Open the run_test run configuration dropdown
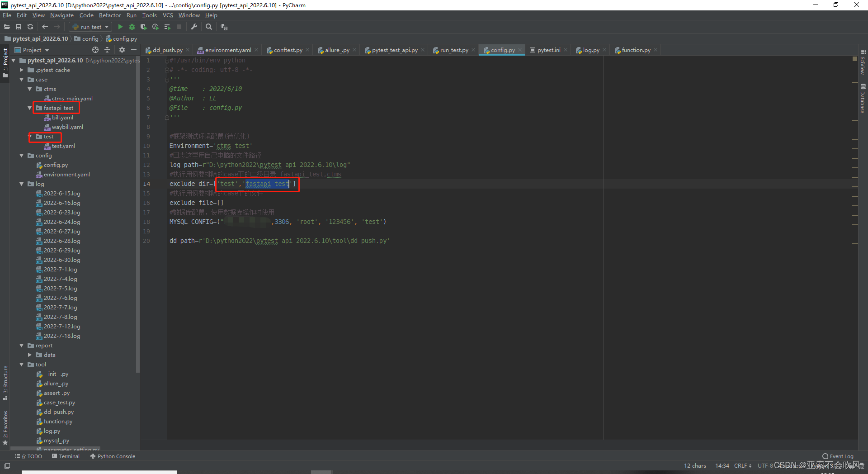 tap(90, 27)
